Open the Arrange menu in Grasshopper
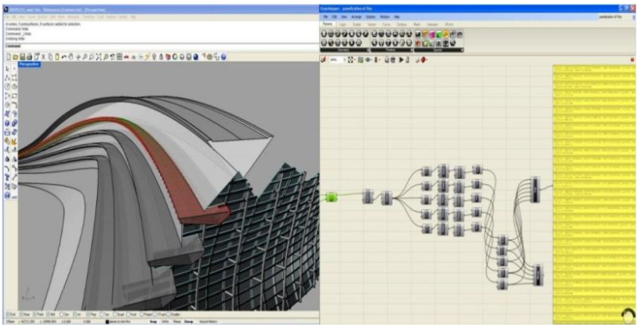644x334 pixels. coord(356,17)
